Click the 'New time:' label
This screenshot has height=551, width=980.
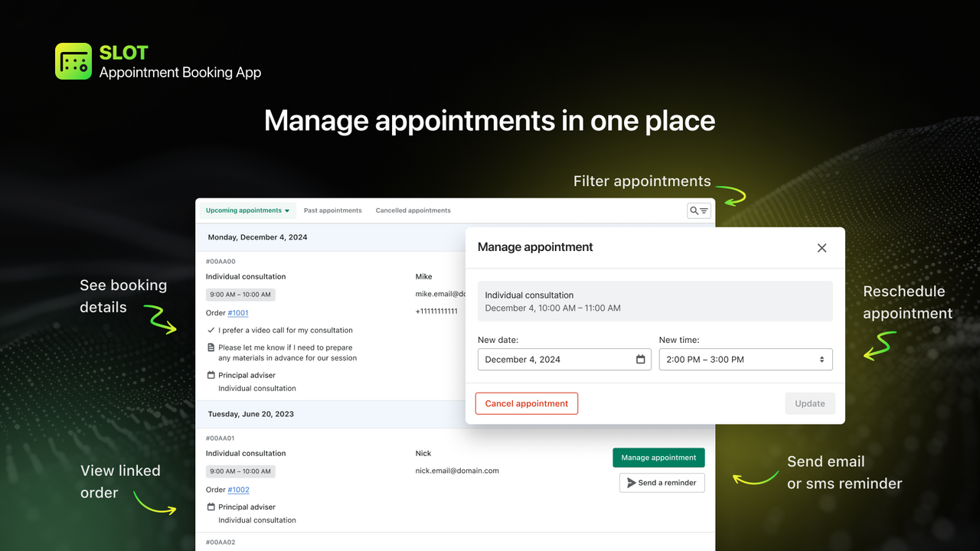(679, 340)
